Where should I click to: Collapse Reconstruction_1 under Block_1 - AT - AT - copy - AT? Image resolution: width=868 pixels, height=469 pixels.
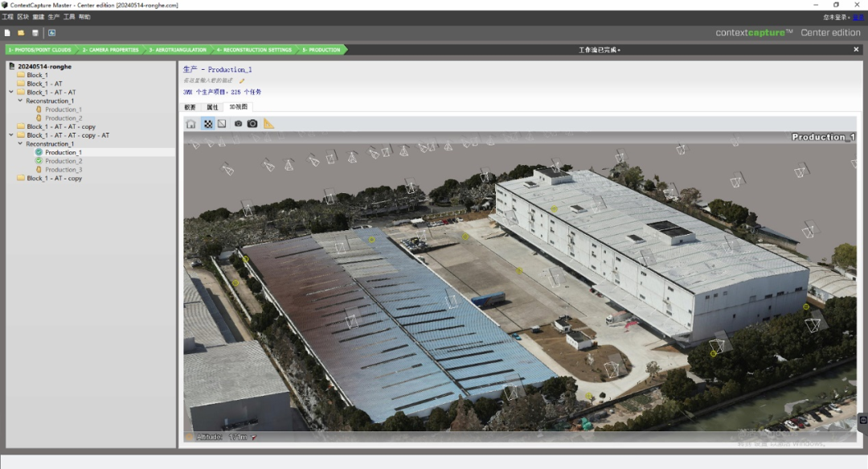[x=20, y=143]
